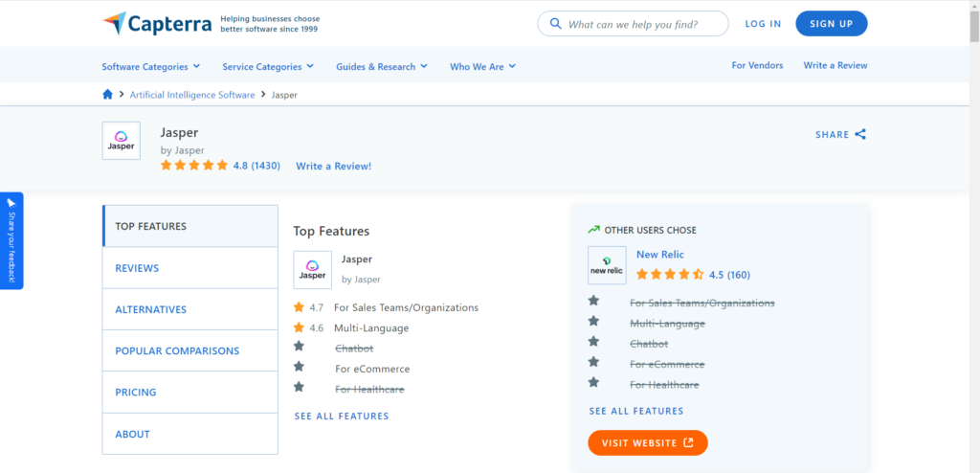Open the About tab

tap(190, 434)
